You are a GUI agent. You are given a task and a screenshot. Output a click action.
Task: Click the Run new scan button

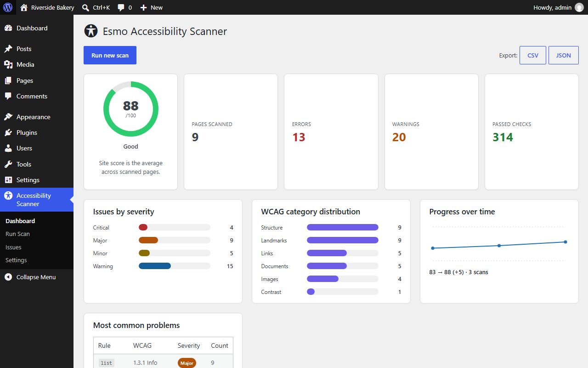pos(110,55)
